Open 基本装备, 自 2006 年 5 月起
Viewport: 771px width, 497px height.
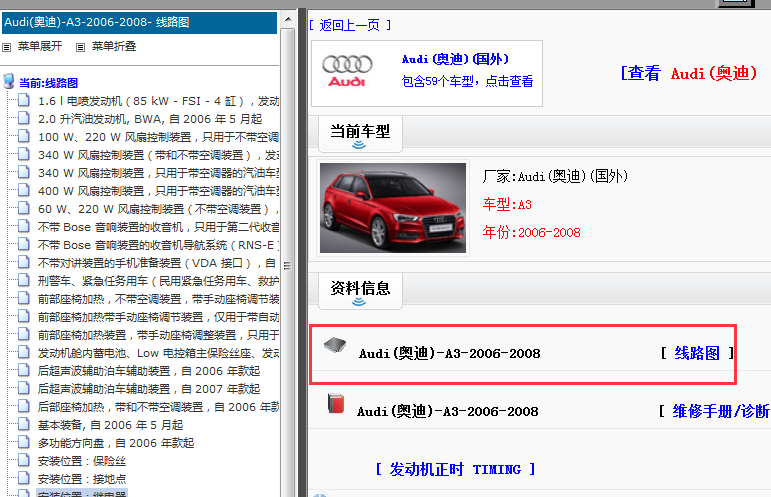point(111,425)
